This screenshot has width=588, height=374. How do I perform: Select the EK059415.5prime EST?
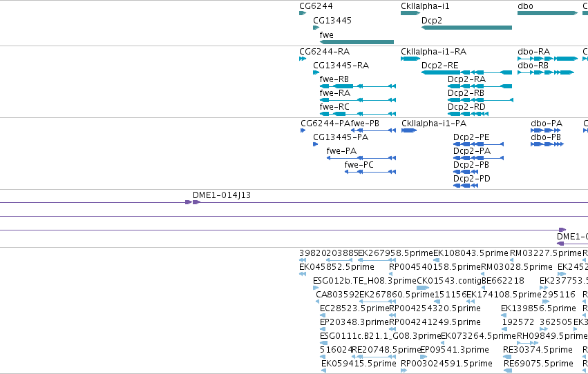click(323, 371)
